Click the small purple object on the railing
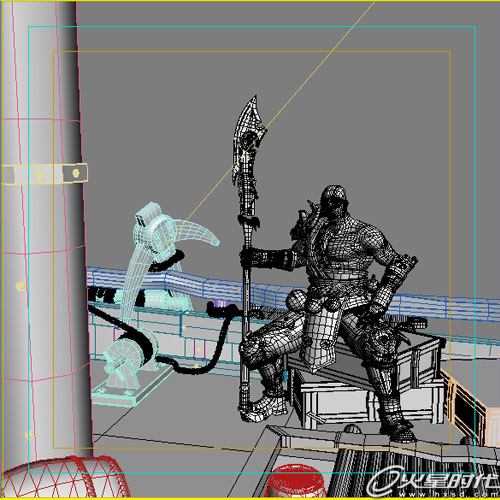 click(x=220, y=304)
